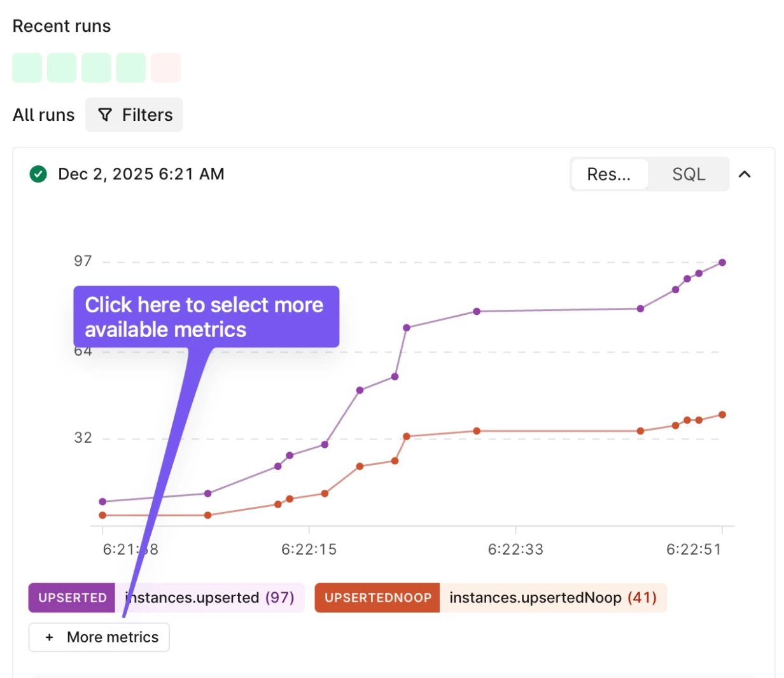
Task: Click the fourth green recent run square
Action: [x=131, y=67]
